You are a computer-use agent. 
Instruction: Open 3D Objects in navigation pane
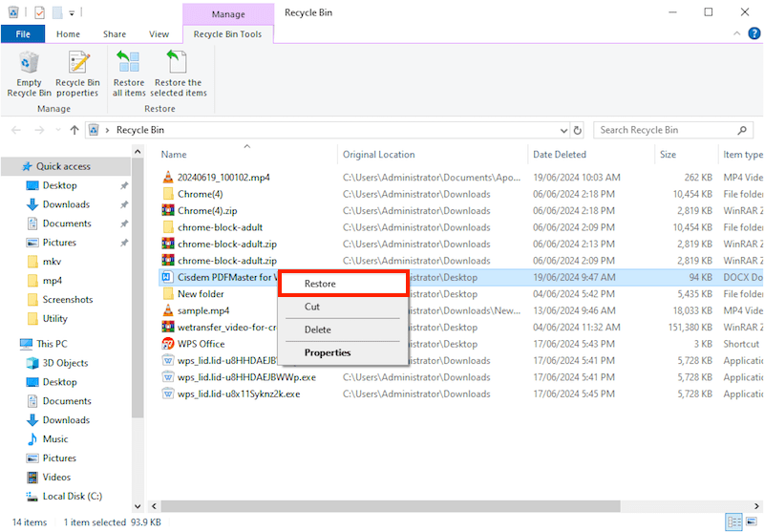coord(65,363)
